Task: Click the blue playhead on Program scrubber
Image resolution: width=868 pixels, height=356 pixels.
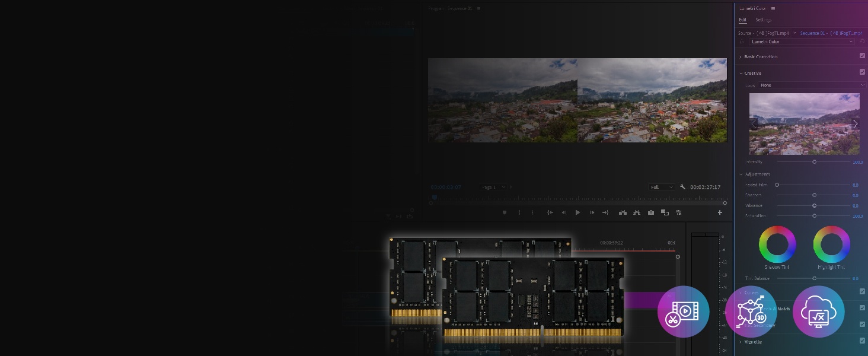Action: [435, 198]
